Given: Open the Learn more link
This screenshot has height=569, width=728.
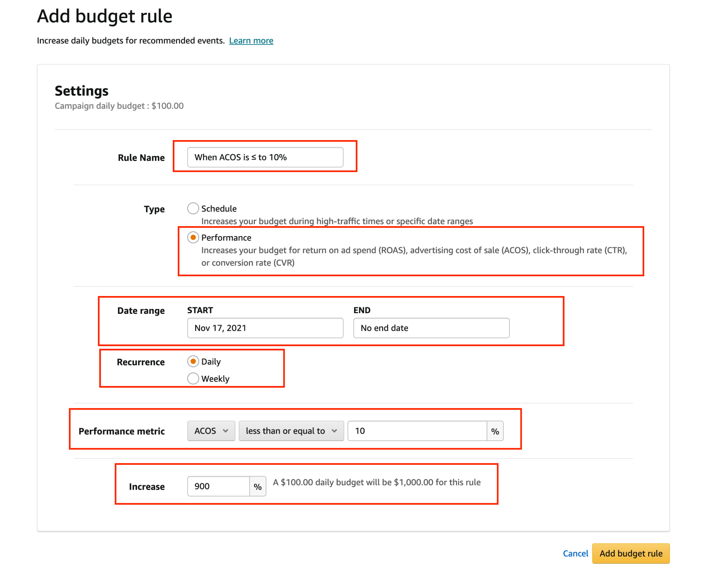Looking at the screenshot, I should tap(251, 41).
